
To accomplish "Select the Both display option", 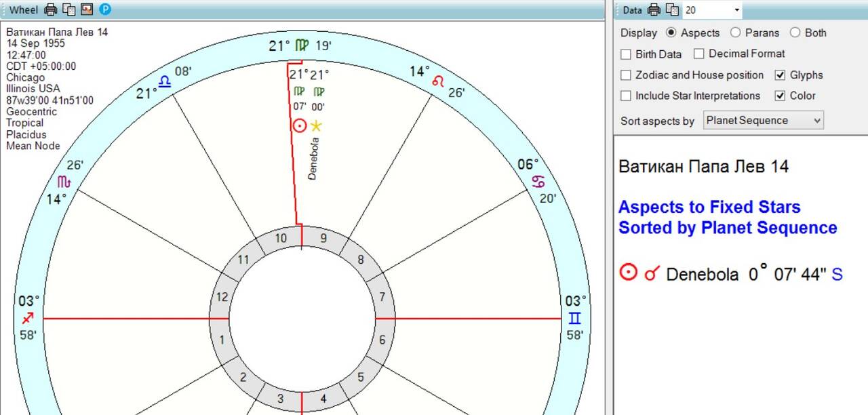I will click(x=808, y=33).
